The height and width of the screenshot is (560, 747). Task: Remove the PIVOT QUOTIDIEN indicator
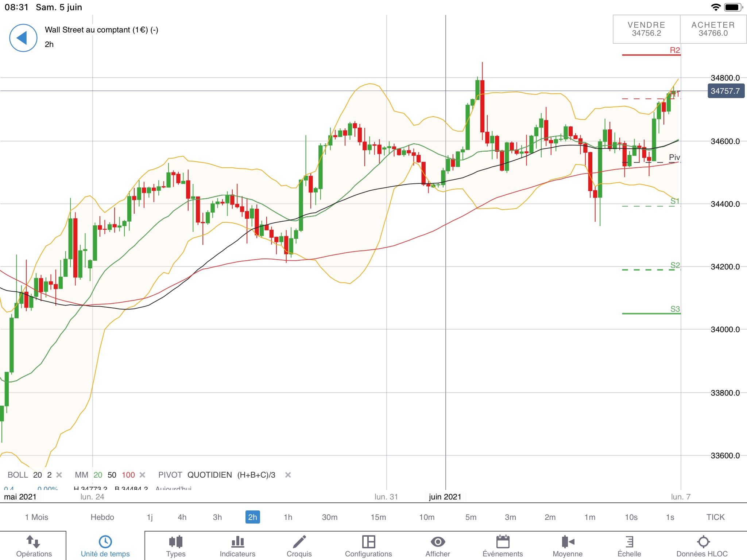288,475
